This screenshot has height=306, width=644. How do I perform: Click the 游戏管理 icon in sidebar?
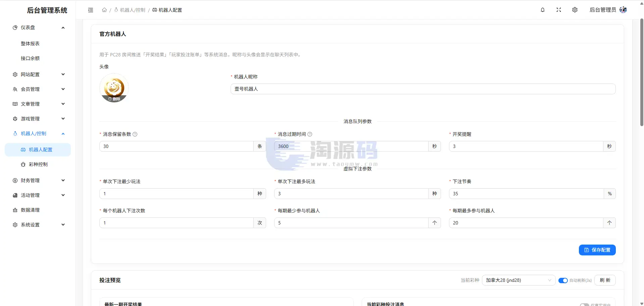click(x=15, y=119)
